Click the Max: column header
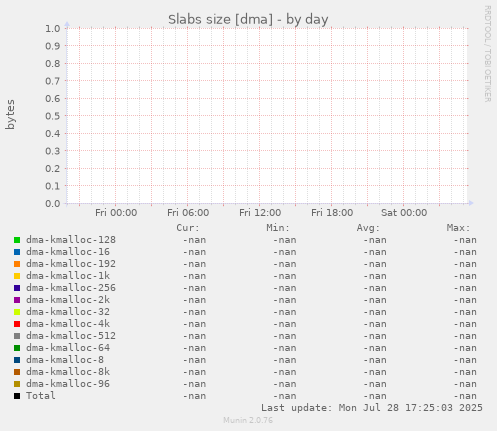 (458, 228)
